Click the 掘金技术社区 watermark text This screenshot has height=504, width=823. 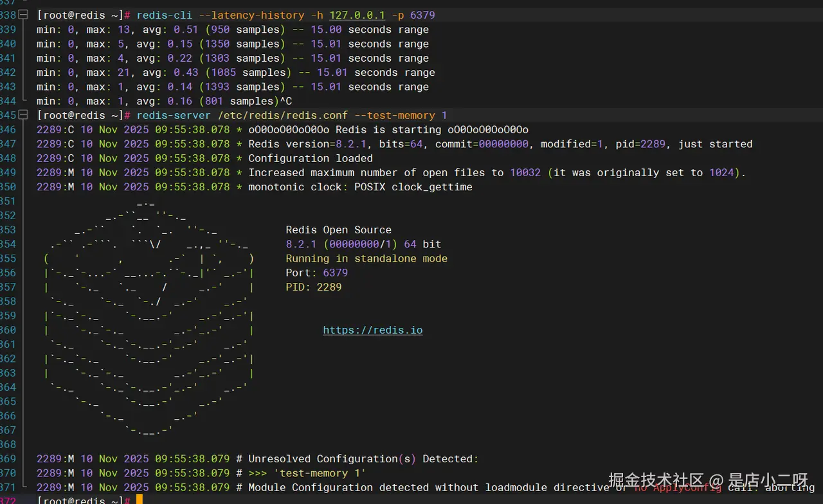point(656,480)
